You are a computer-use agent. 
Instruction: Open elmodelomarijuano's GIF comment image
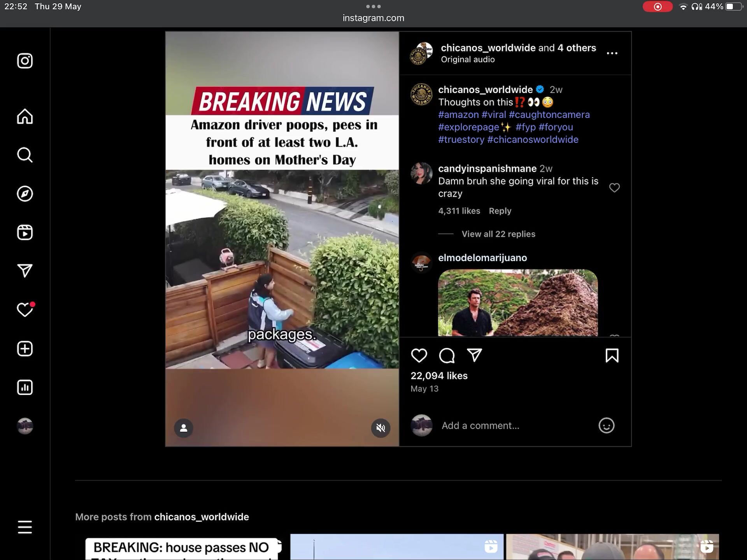tap(518, 303)
